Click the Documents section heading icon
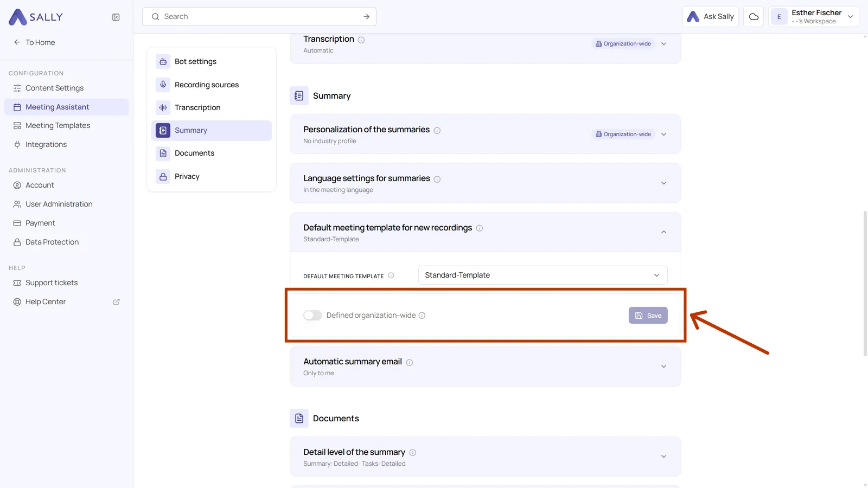This screenshot has width=868, height=488. point(299,419)
